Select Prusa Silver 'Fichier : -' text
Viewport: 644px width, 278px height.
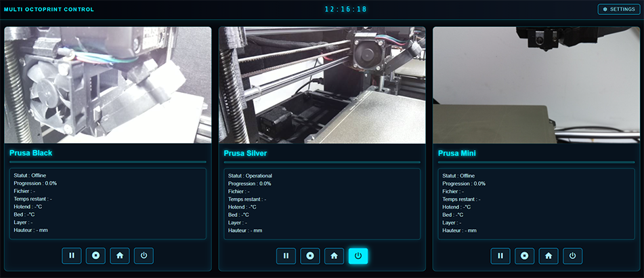[x=239, y=191]
